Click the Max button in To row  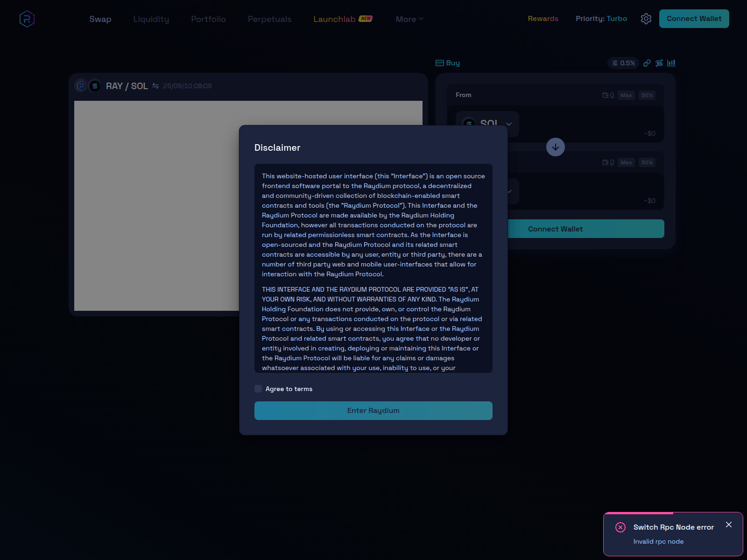[x=626, y=162]
